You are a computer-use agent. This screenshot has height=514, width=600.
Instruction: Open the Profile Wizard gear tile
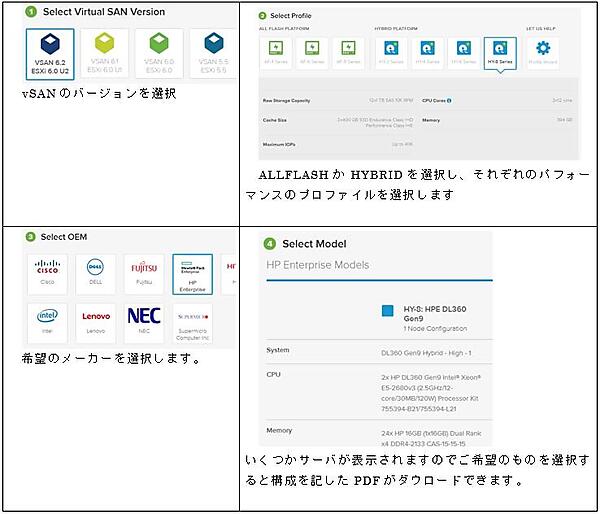543,53
